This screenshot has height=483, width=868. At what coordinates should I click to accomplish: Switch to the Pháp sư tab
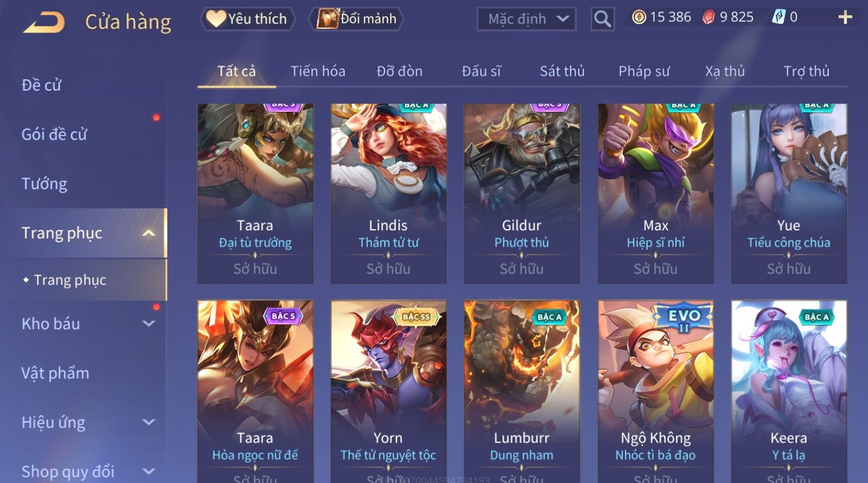point(644,71)
